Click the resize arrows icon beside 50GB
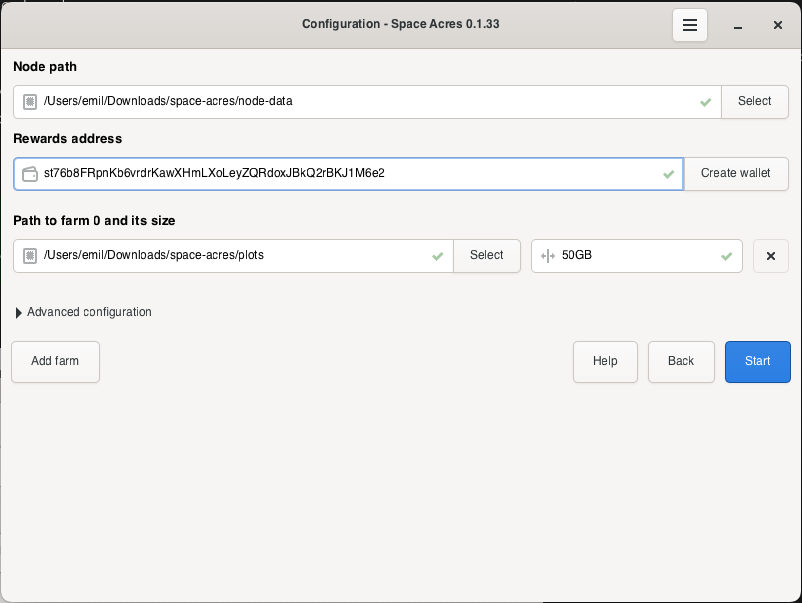 [x=547, y=255]
